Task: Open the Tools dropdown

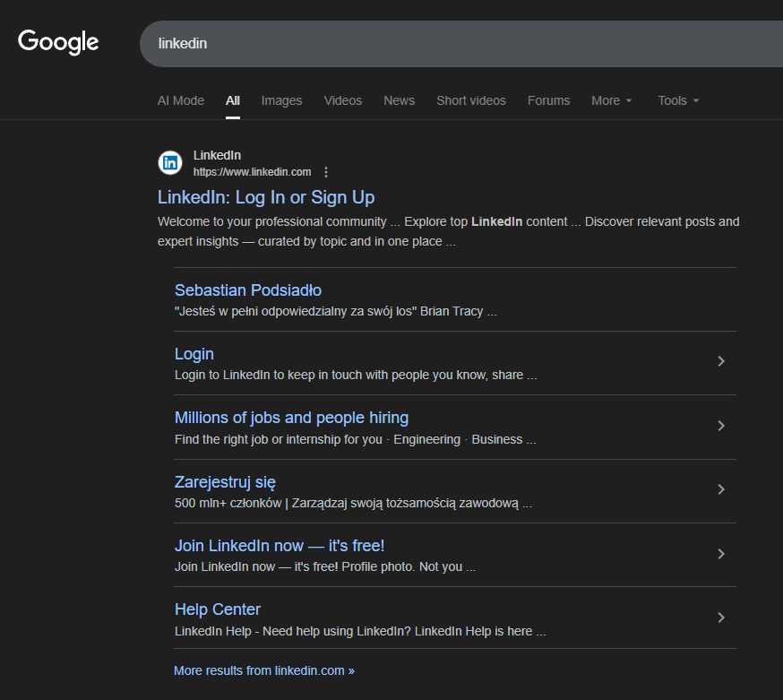Action: pyautogui.click(x=678, y=100)
